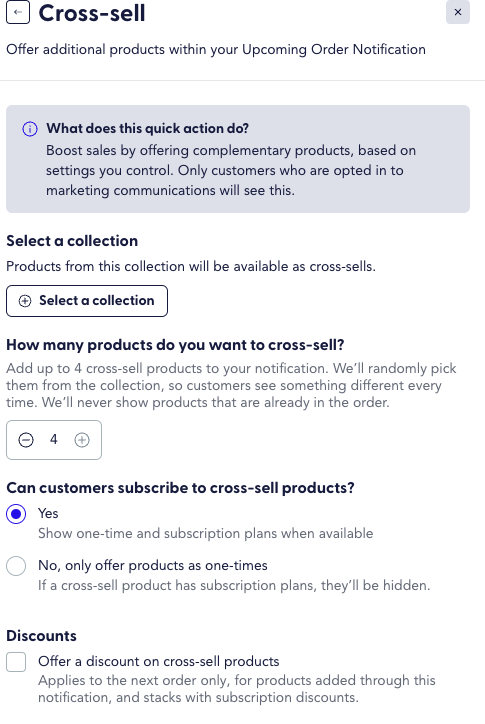The width and height of the screenshot is (485, 724).
Task: Click the plus circle icon in Select a collection button
Action: coord(25,301)
